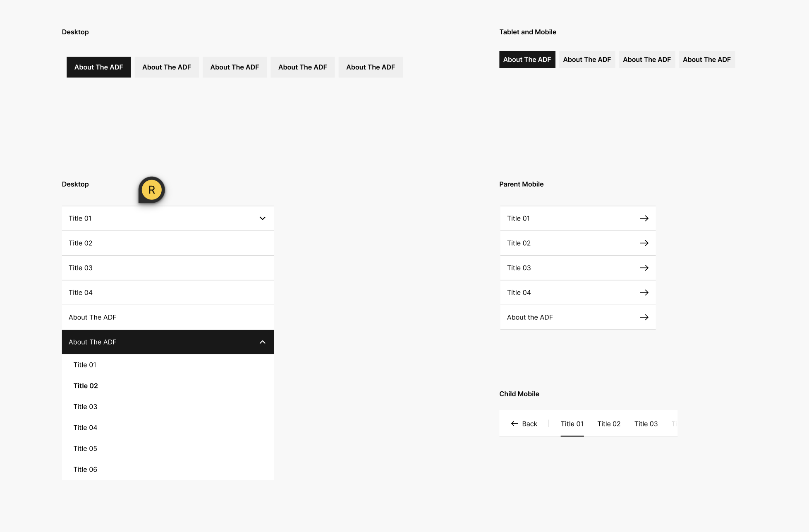Click arrow icon on mobile Title 02 row

[644, 243]
